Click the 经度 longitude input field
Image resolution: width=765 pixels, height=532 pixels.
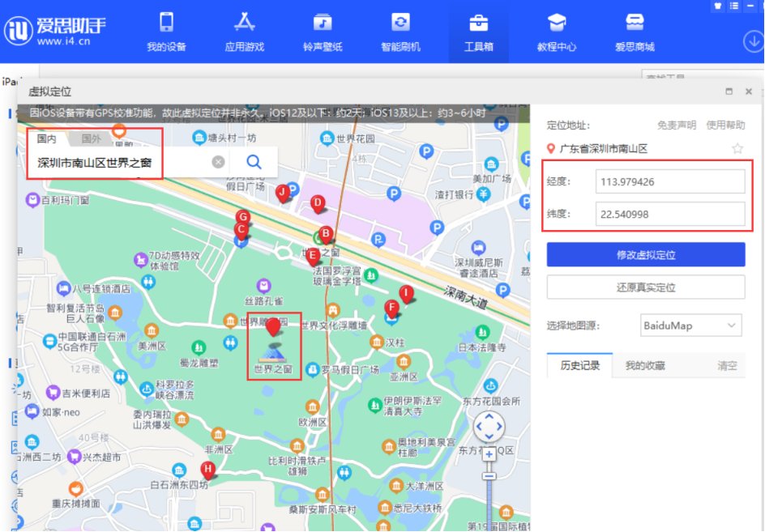(670, 182)
